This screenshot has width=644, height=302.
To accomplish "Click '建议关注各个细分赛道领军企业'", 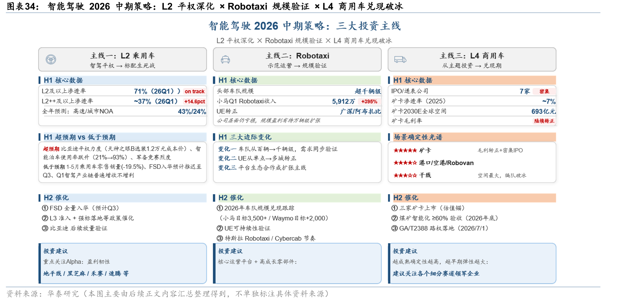I will coord(436,274).
